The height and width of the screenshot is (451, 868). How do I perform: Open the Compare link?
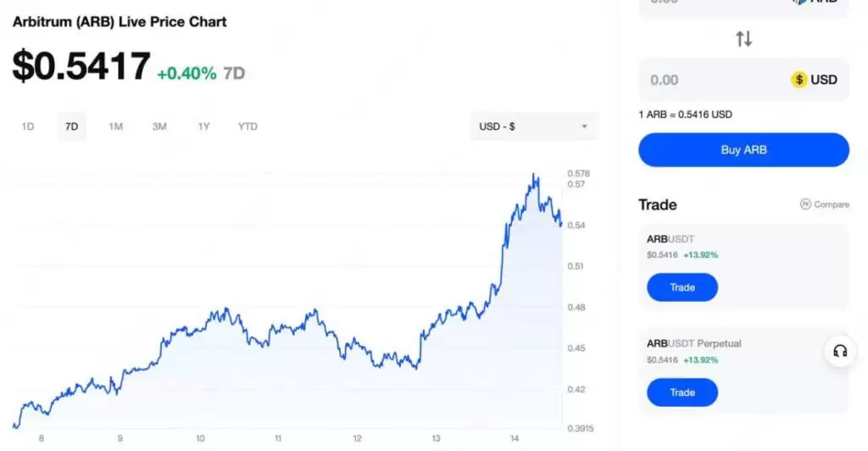[x=831, y=204]
